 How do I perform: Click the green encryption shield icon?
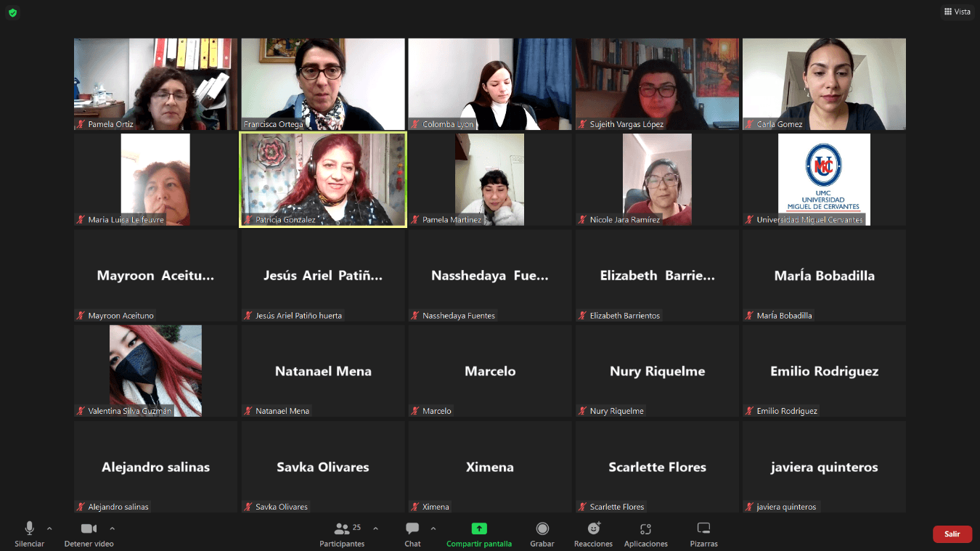[x=12, y=12]
